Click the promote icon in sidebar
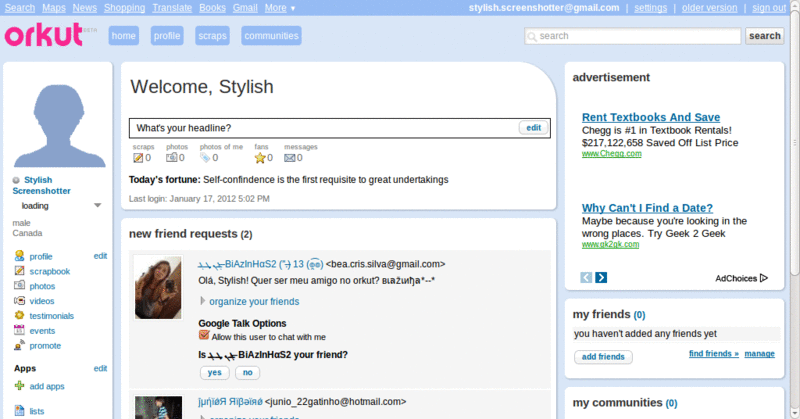 coord(19,345)
